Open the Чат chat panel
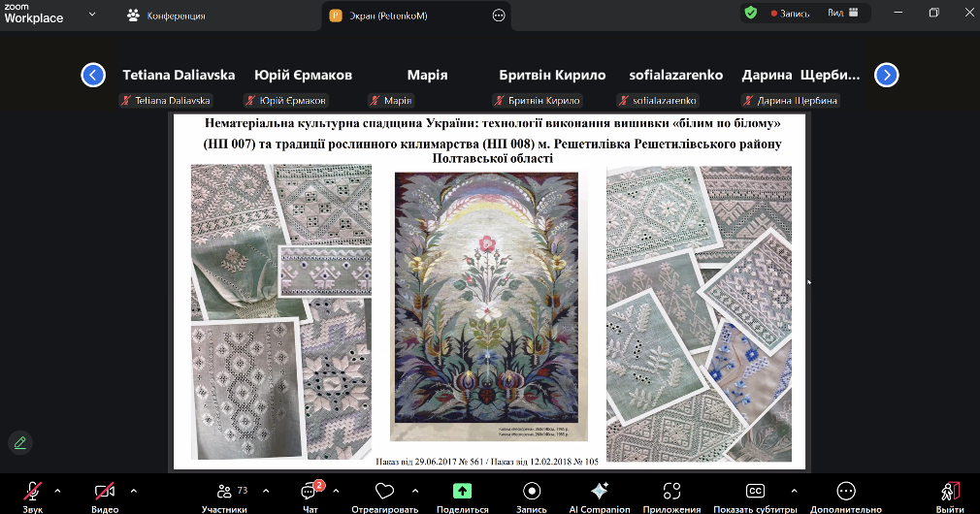 point(310,492)
